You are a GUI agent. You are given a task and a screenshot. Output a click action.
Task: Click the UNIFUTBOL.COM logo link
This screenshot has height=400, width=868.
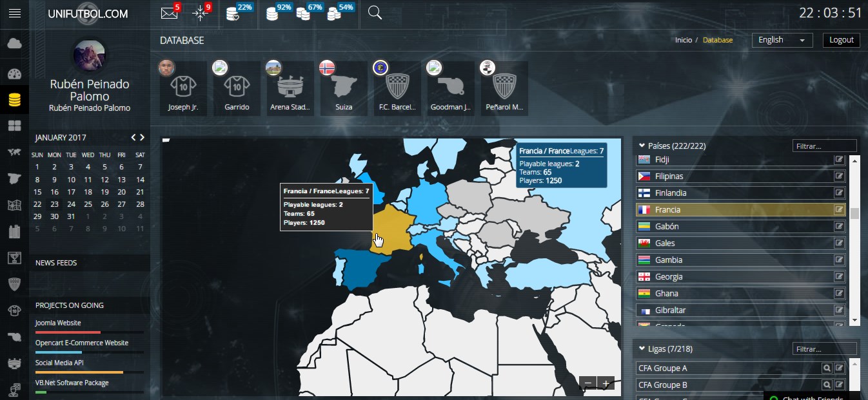(88, 14)
